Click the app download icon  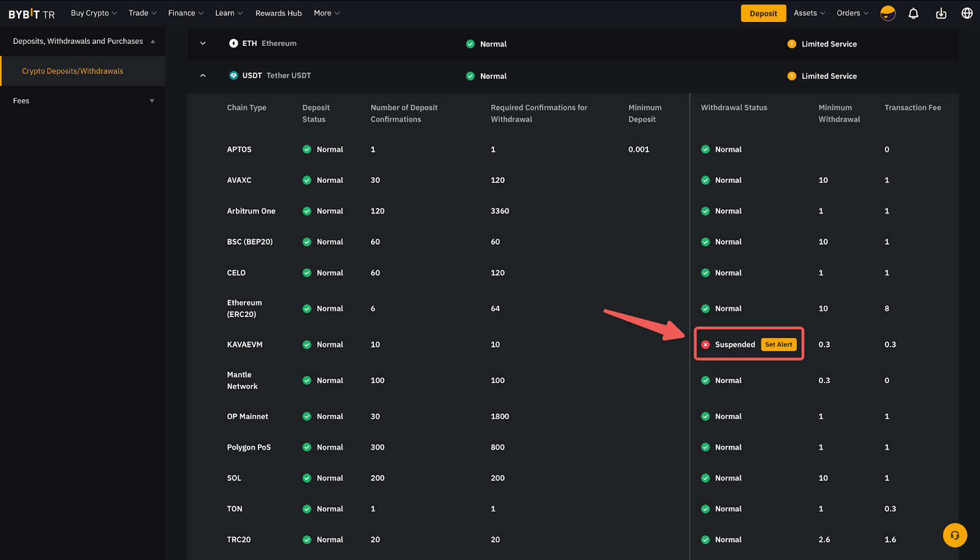(x=941, y=13)
